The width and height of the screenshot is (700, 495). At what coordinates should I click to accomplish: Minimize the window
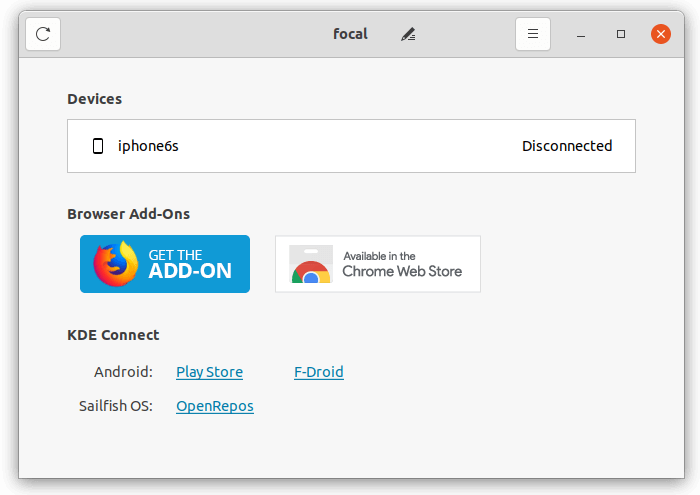(x=581, y=34)
